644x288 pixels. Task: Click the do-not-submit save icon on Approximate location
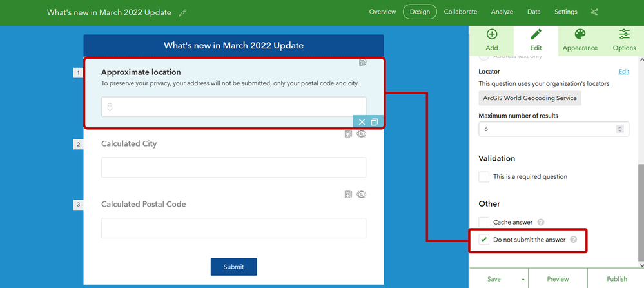point(363,63)
